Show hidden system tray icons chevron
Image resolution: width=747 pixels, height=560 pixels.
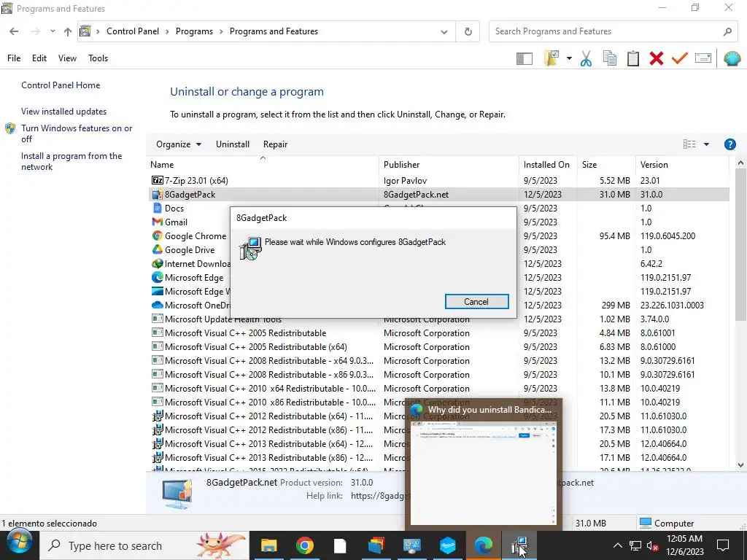click(617, 545)
